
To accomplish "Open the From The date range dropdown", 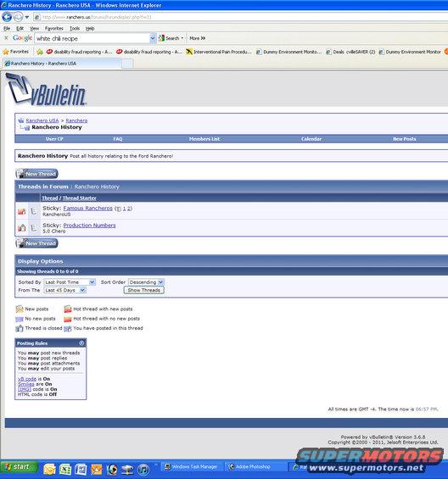I will coord(64,290).
